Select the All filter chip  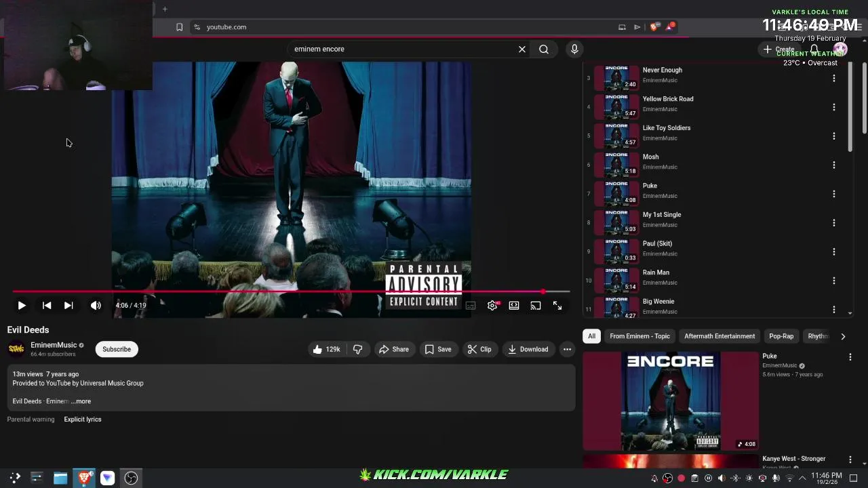coord(591,336)
